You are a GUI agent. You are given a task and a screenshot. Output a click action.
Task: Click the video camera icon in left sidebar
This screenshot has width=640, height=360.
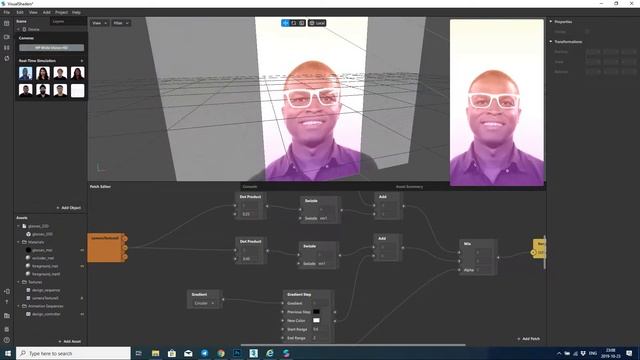point(7,37)
